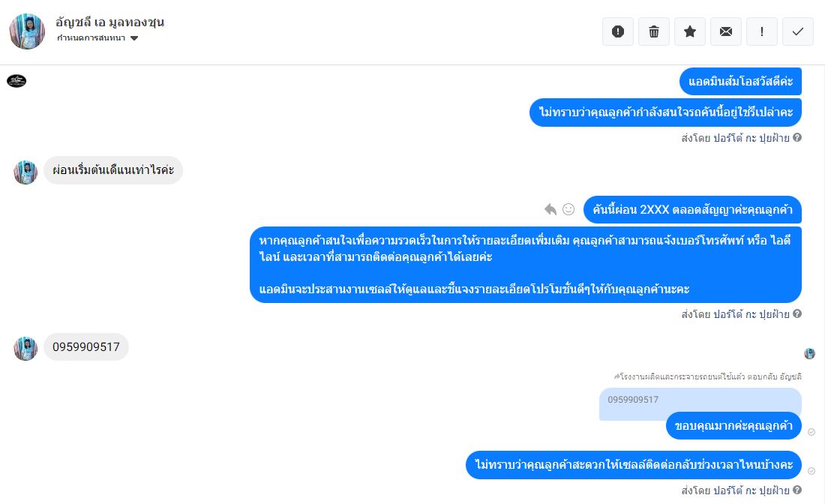Click delivered check beside ขอบคุณมากค่ะคุณลูกค้า message

811,432
